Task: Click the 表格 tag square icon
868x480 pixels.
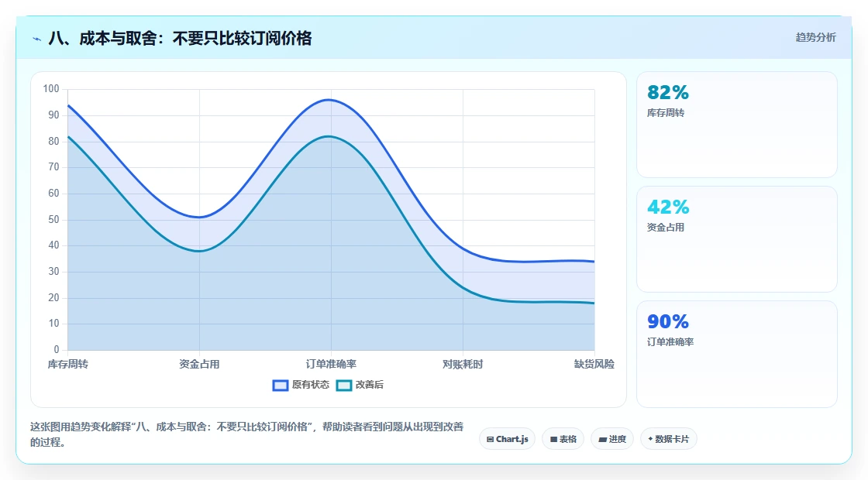Action: (553, 440)
